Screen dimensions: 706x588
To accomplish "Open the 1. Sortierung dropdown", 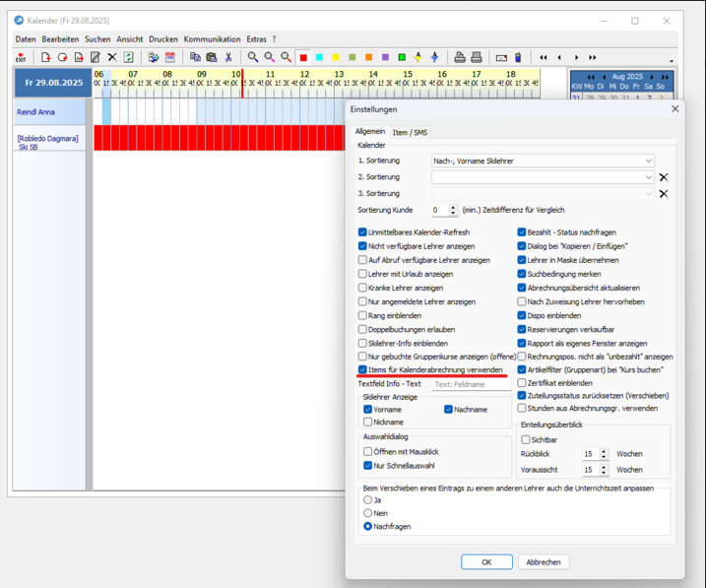I will pyautogui.click(x=649, y=161).
